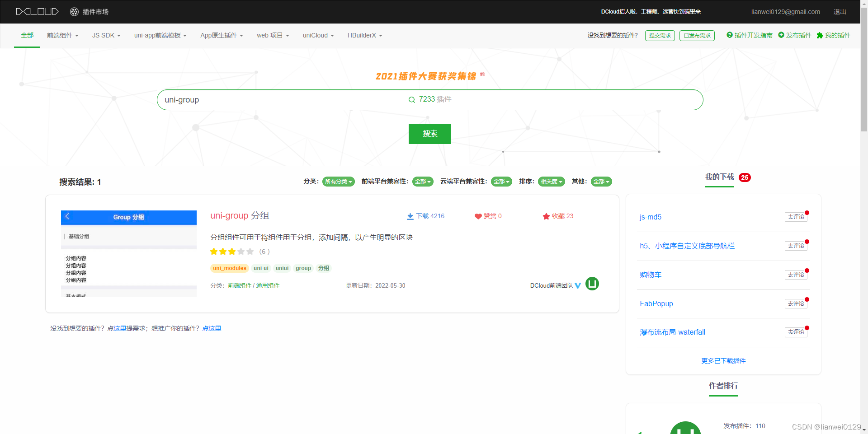Click 去评论 for js-md5
The image size is (868, 434).
coord(796,217)
